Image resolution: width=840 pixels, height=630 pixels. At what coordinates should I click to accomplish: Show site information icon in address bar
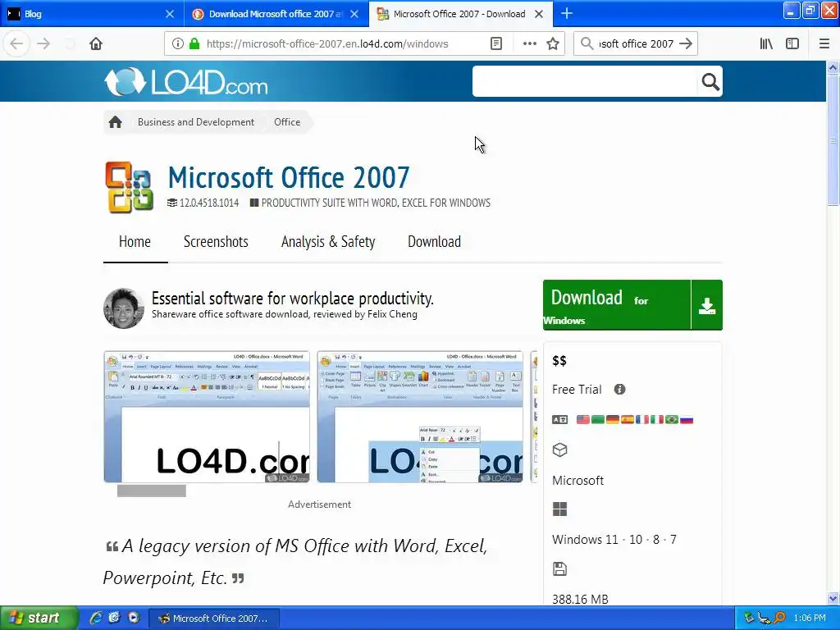click(x=178, y=43)
